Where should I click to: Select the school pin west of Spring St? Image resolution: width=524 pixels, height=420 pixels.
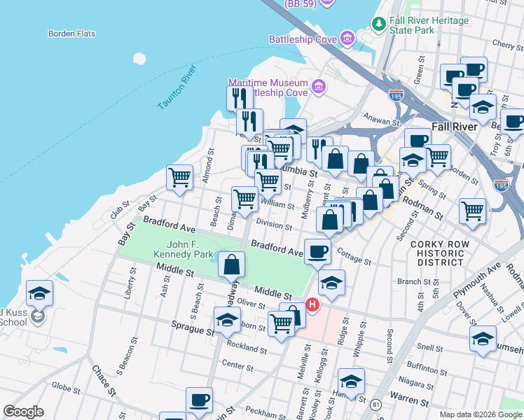413,161
